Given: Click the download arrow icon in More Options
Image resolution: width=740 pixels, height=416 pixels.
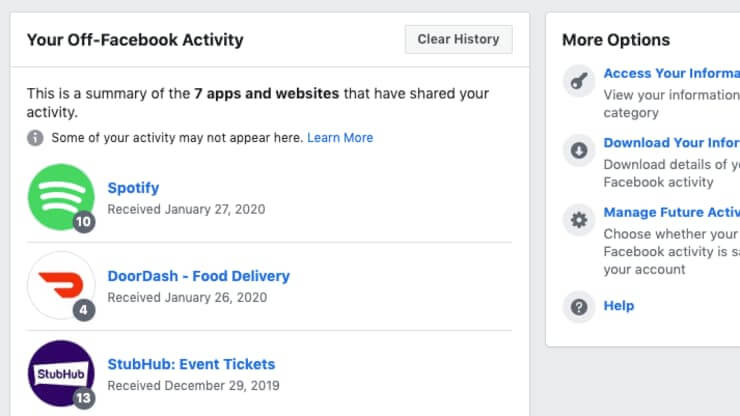Looking at the screenshot, I should 578,151.
